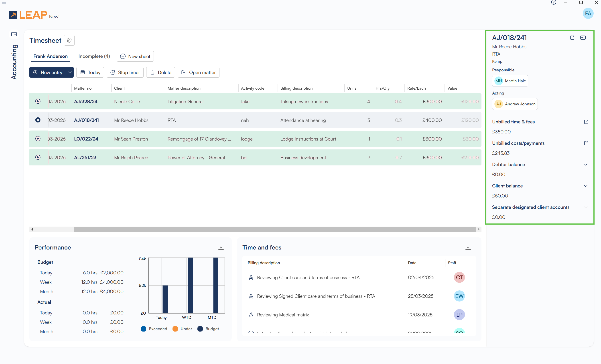Switch to Incomplete (4) tab
The image size is (601, 364).
point(94,56)
